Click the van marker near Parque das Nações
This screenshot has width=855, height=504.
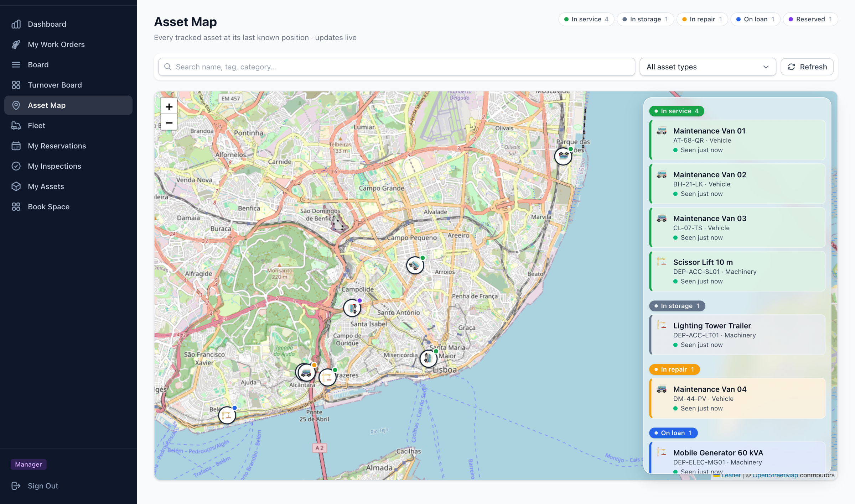click(563, 156)
